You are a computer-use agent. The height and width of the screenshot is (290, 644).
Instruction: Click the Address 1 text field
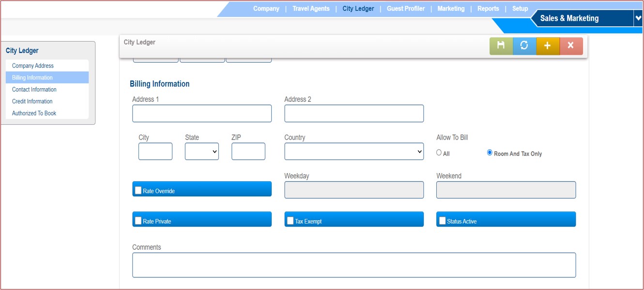202,113
